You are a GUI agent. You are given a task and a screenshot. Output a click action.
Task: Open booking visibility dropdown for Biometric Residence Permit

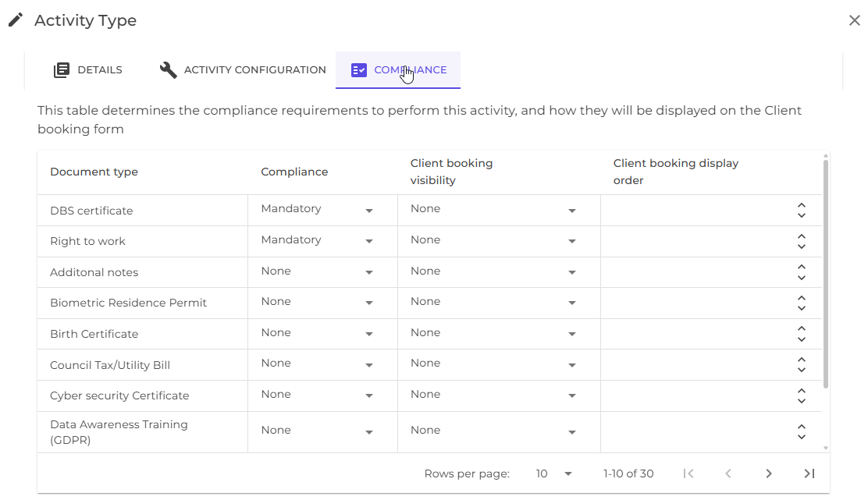[x=493, y=303]
